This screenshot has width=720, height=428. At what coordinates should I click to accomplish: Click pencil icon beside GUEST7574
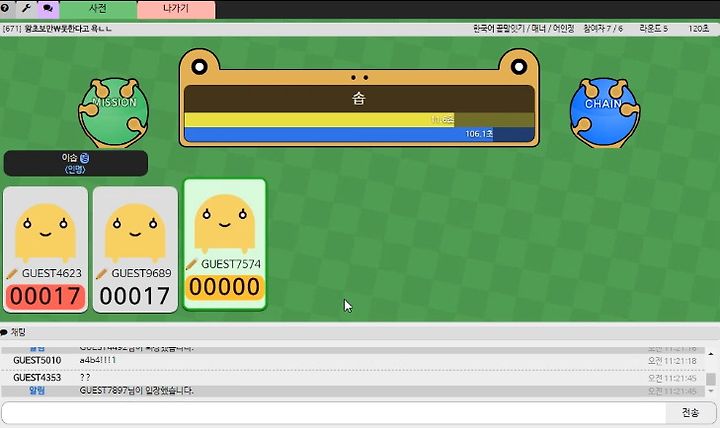tap(191, 265)
